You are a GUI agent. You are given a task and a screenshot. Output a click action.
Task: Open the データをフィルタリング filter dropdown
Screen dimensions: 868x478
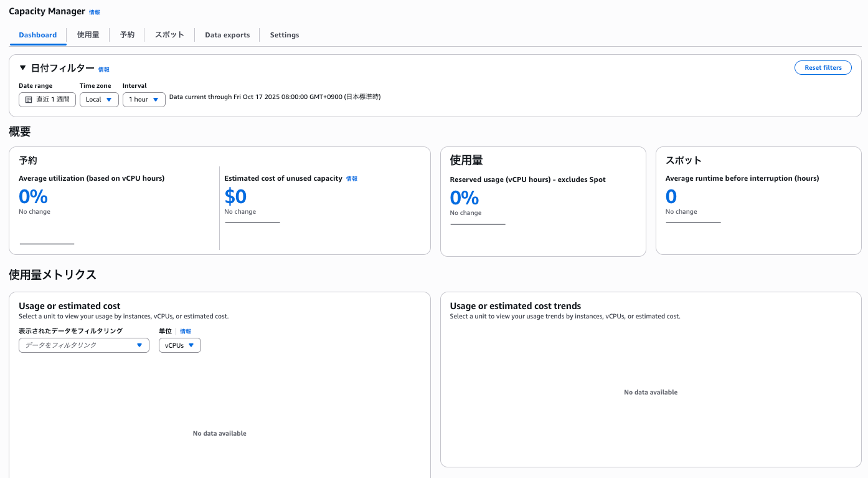pos(84,345)
